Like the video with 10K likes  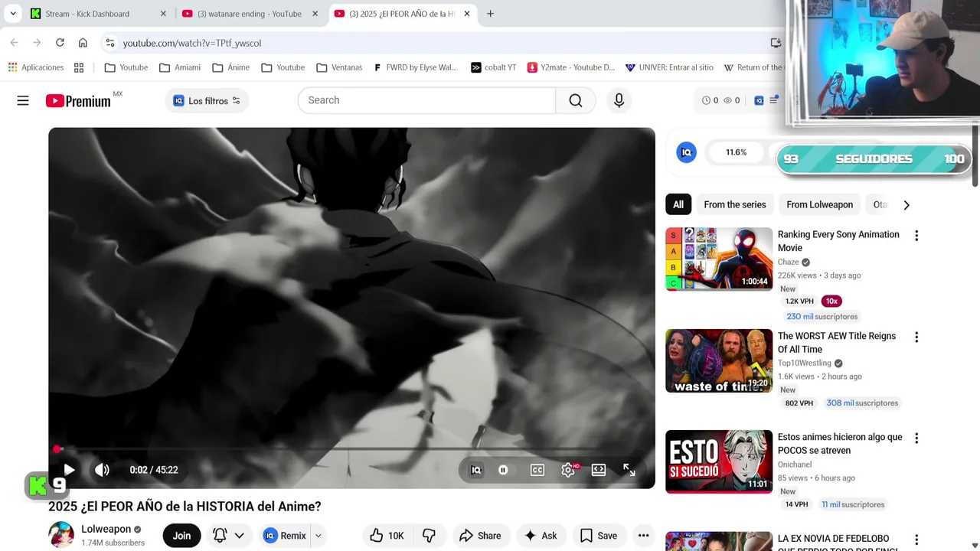[x=387, y=536]
